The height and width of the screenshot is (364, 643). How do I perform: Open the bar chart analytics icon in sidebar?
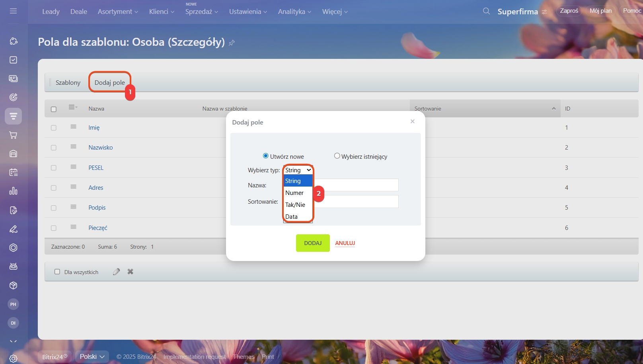point(13,191)
